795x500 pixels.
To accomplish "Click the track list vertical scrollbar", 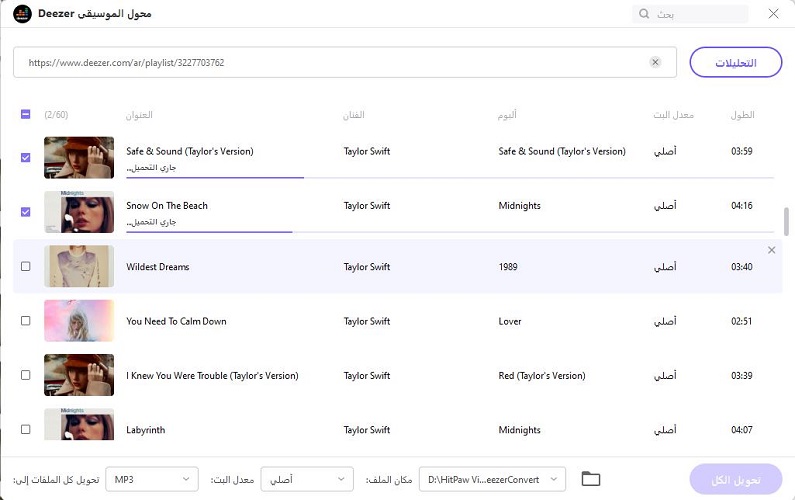I will (786, 222).
